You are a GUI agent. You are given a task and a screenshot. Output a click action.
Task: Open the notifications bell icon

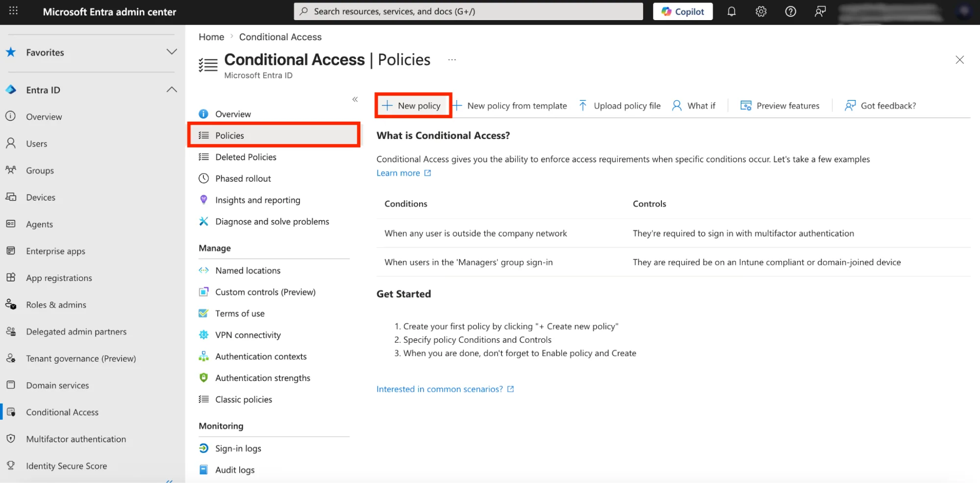(x=731, y=11)
